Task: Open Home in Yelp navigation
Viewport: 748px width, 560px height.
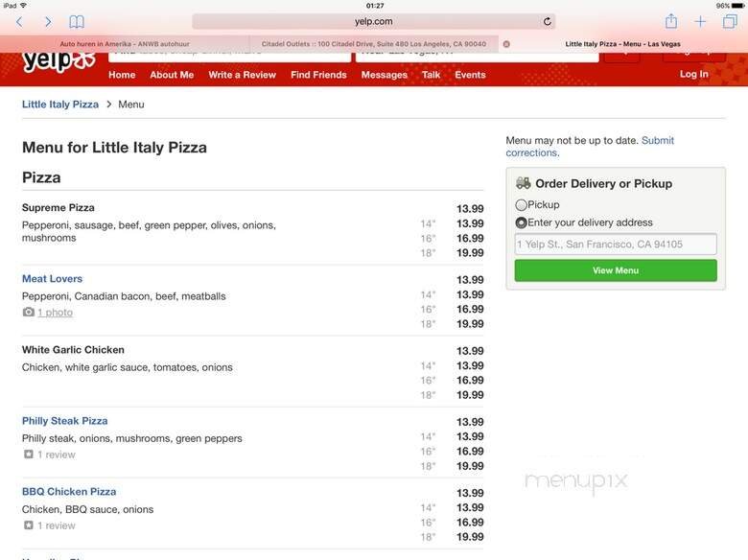Action: click(122, 75)
